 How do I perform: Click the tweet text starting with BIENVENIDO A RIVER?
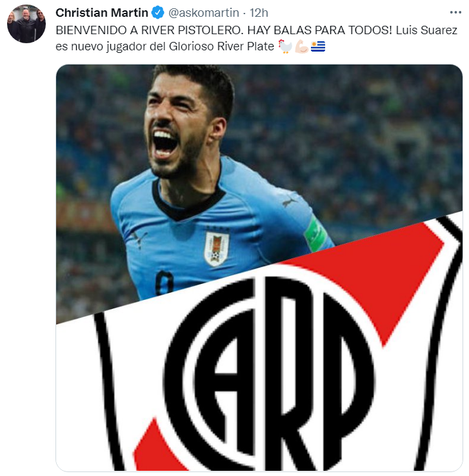tap(257, 38)
